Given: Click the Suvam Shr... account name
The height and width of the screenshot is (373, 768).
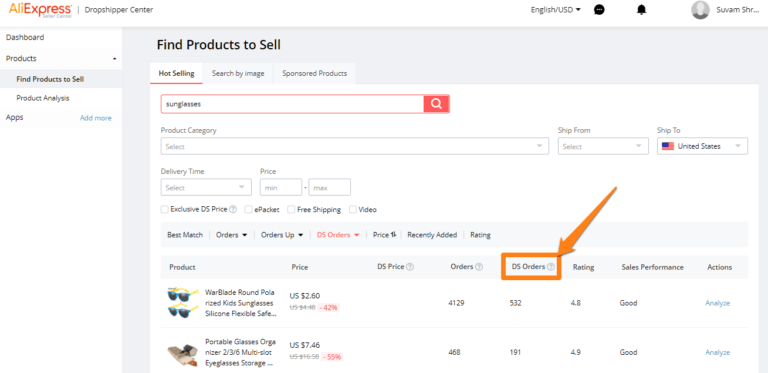Looking at the screenshot, I should click(738, 10).
